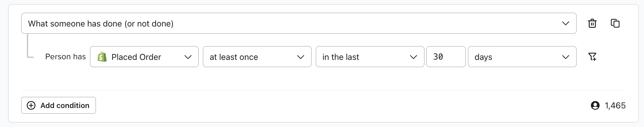The width and height of the screenshot is (644, 127).
Task: Open the 'at least once' frequency dropdown
Action: pos(257,57)
